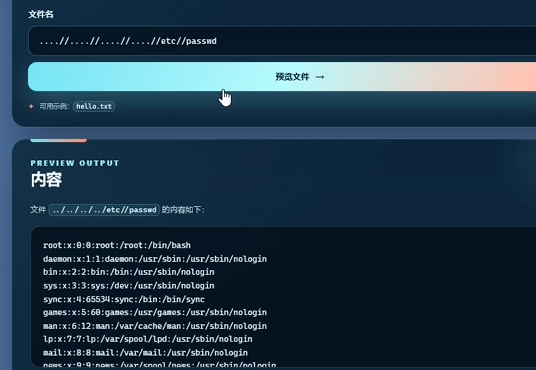Click the 预览文件 preview button
Viewport: 536px width, 370px height.
[x=282, y=77]
